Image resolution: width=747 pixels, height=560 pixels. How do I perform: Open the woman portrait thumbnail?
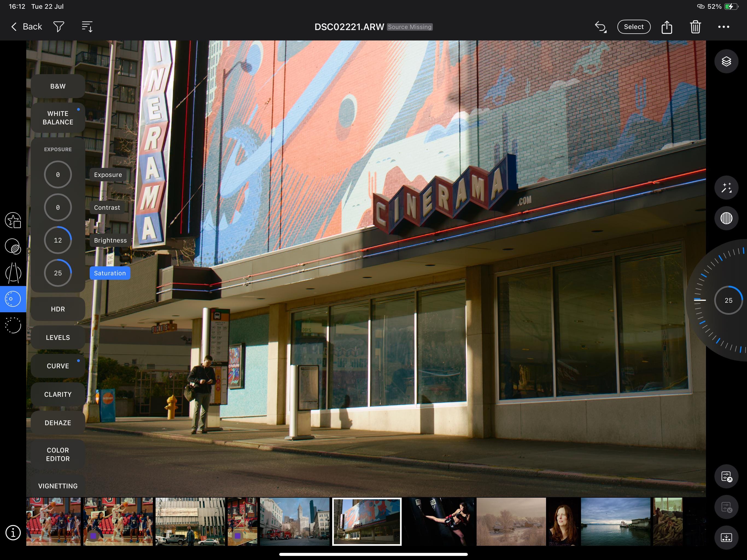click(563, 521)
